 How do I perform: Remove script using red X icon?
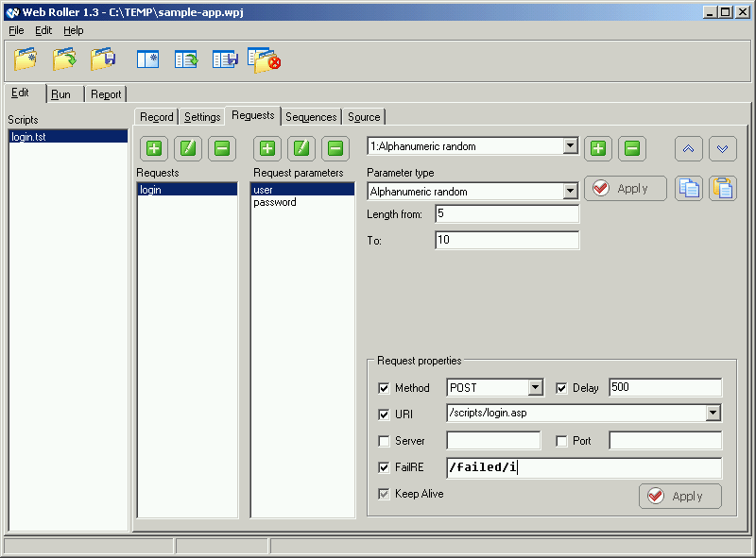[264, 59]
